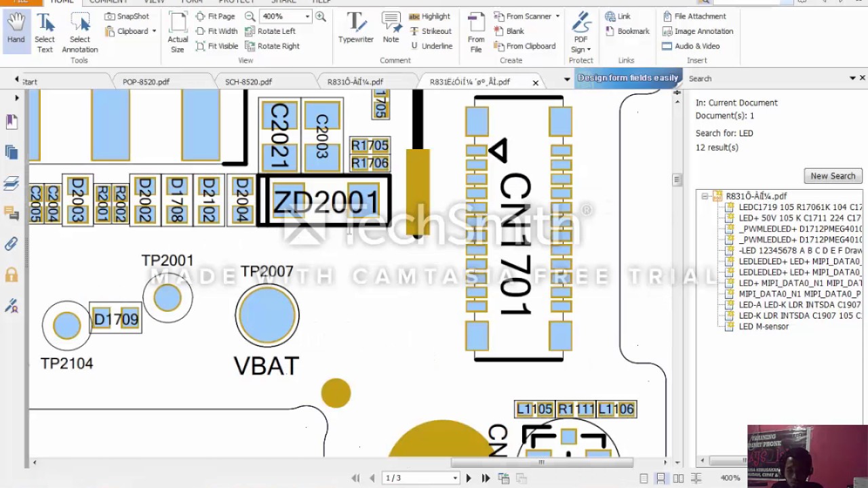This screenshot has height=488, width=868.
Task: Click Fit Visible view option
Action: (x=216, y=46)
